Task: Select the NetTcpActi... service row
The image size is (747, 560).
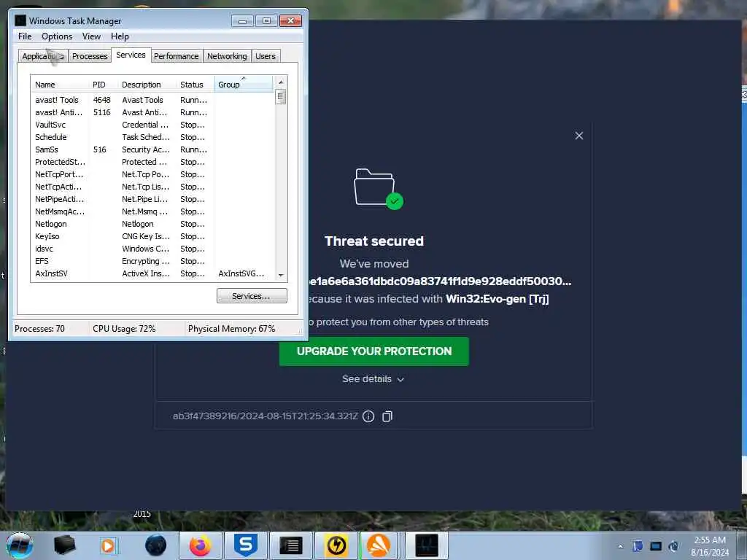Action: tap(152, 187)
